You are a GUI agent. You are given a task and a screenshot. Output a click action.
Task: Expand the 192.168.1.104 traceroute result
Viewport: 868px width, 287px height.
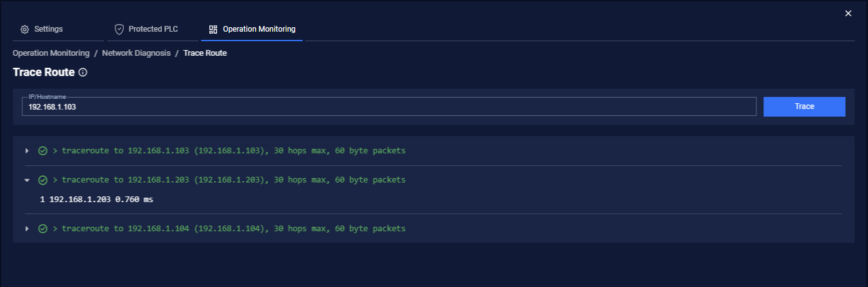point(27,229)
